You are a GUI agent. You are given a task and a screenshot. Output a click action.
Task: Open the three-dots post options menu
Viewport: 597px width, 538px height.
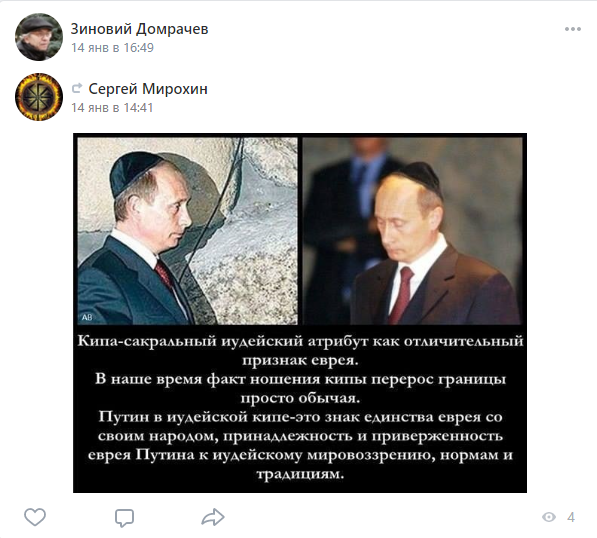(x=573, y=29)
